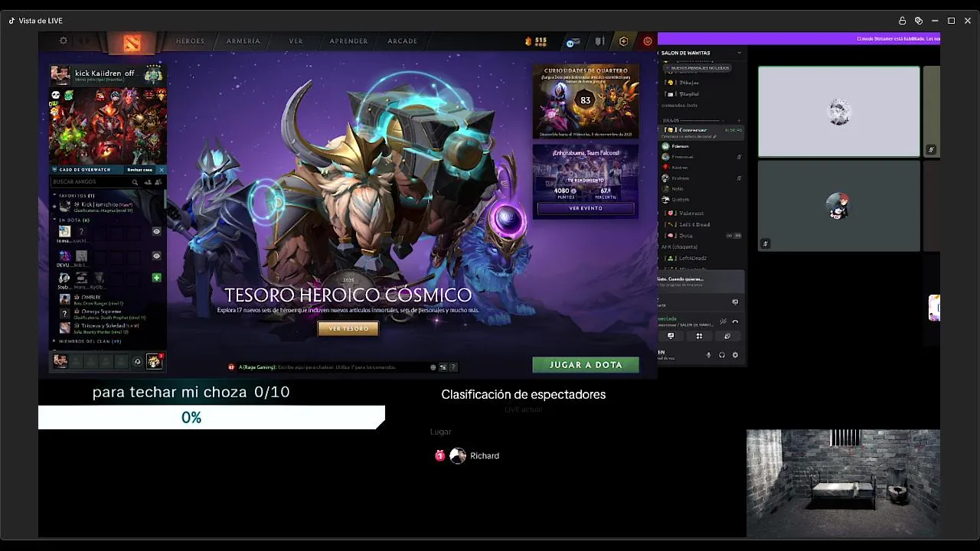This screenshot has width=980, height=551.
Task: Click the jail cell camera thumbnail
Action: point(843,483)
